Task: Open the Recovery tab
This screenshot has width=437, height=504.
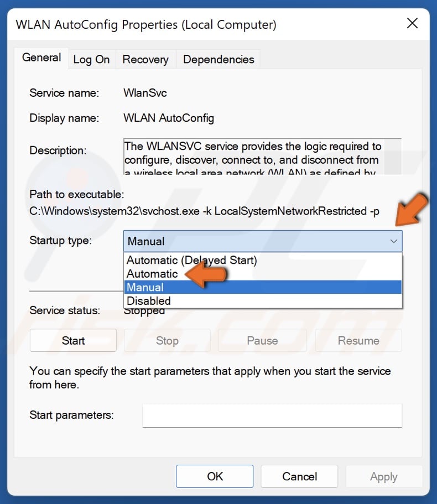Action: point(145,59)
